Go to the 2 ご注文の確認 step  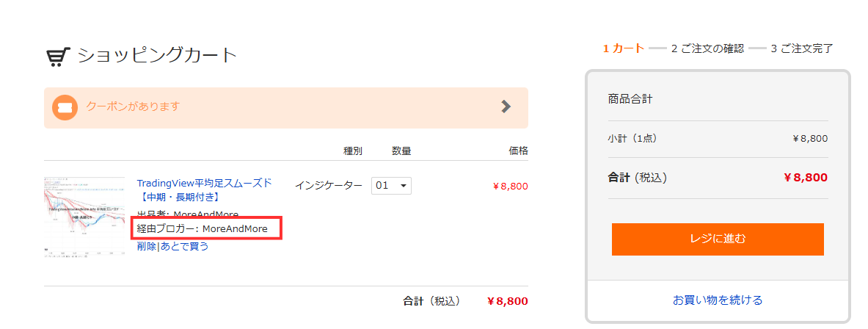coord(707,48)
